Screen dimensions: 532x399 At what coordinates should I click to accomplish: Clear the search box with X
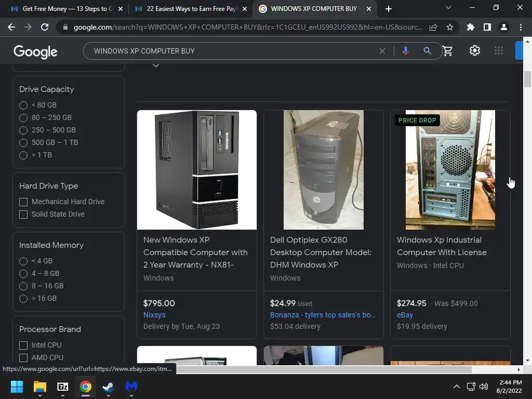(382, 51)
